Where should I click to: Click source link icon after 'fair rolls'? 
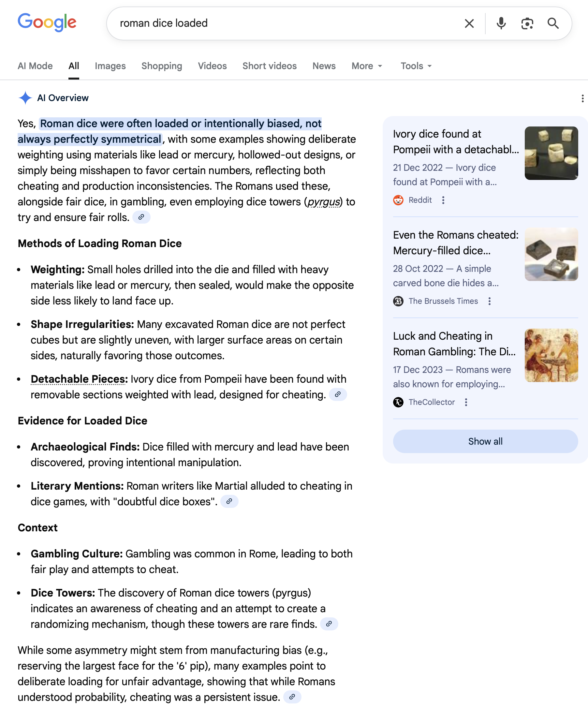141,217
